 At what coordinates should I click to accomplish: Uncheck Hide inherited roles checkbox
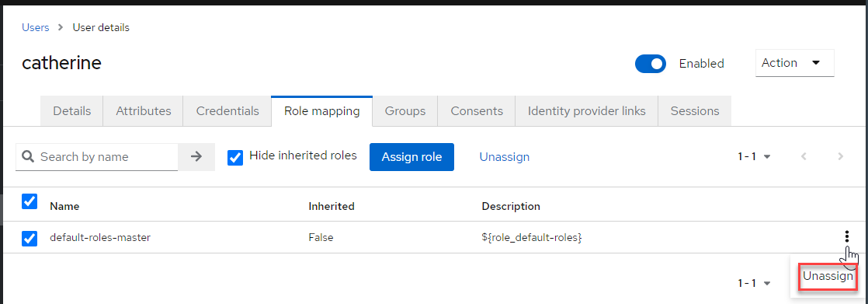tap(235, 158)
